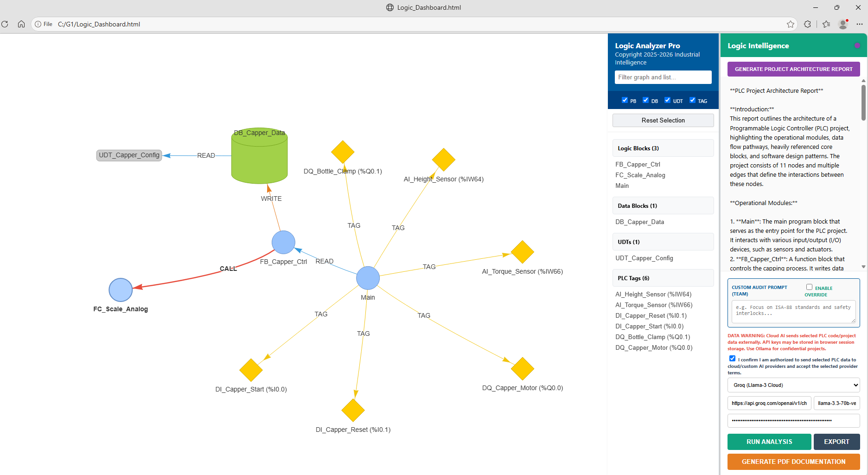Toggle the PB filter checkbox
Viewport: 868px width, 475px height.
coord(625,100)
